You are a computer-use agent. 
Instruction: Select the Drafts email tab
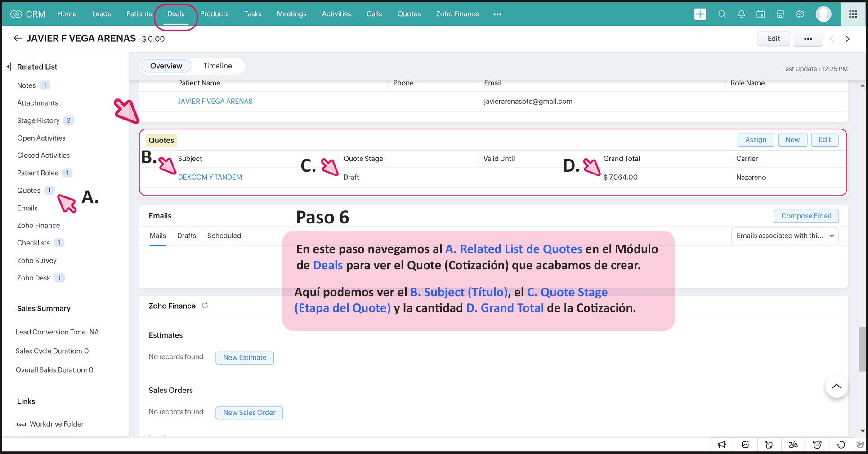pos(186,236)
